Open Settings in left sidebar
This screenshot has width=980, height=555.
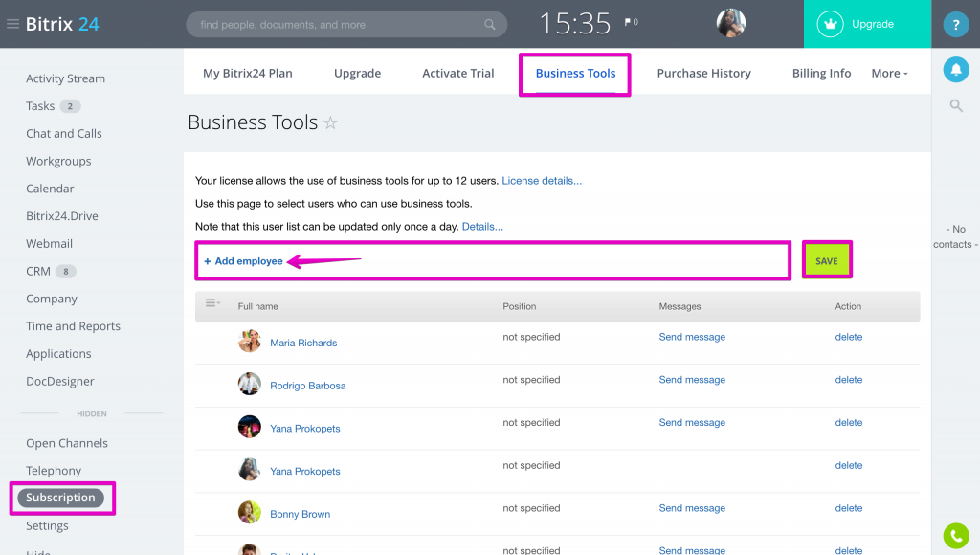pos(47,525)
